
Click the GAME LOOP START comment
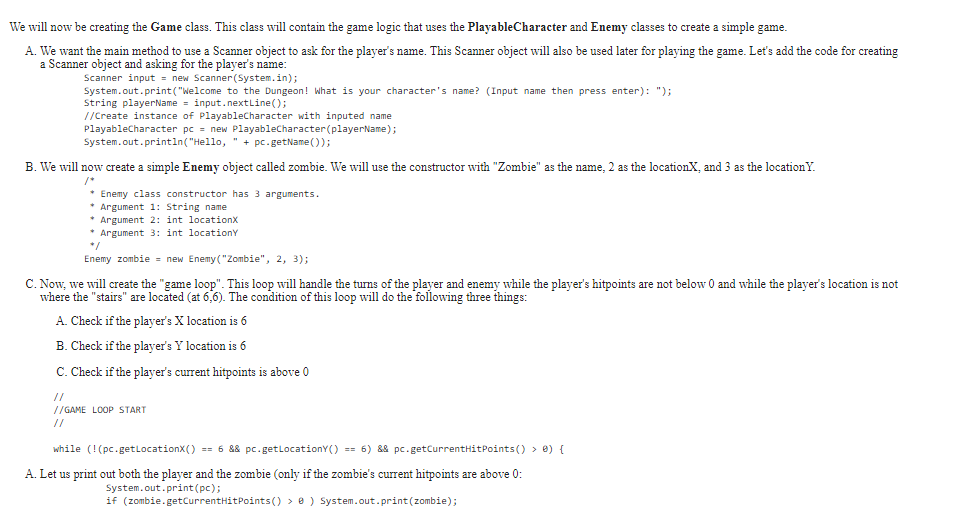coord(100,410)
